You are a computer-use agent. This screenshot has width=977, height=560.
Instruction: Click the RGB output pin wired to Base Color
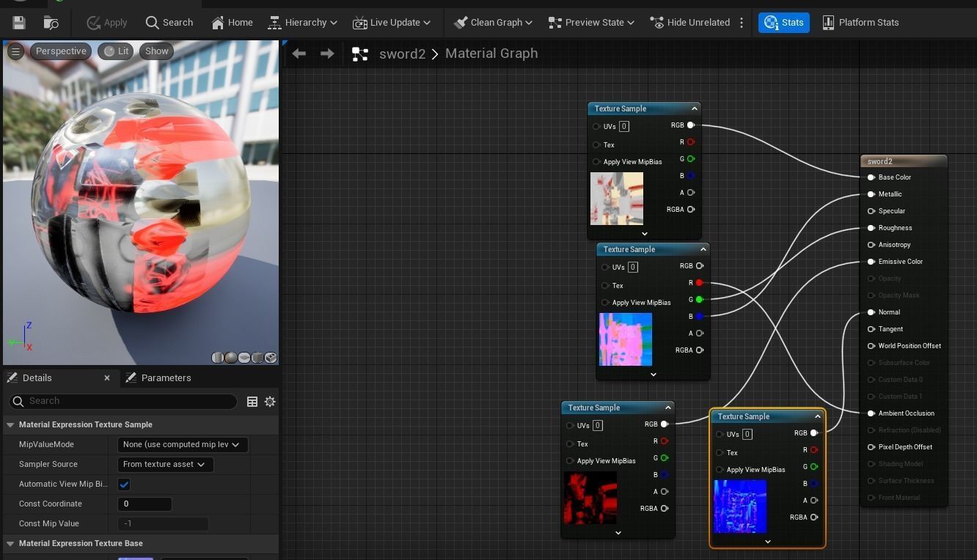691,125
